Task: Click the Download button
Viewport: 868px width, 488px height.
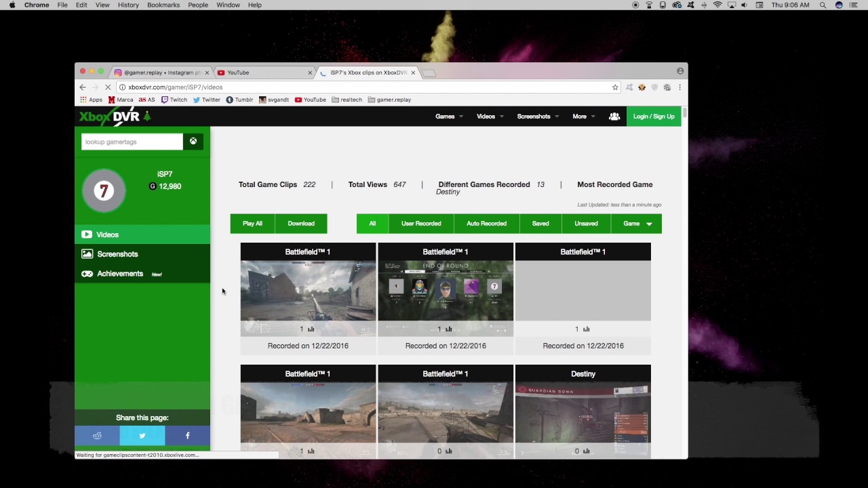Action: click(x=301, y=224)
